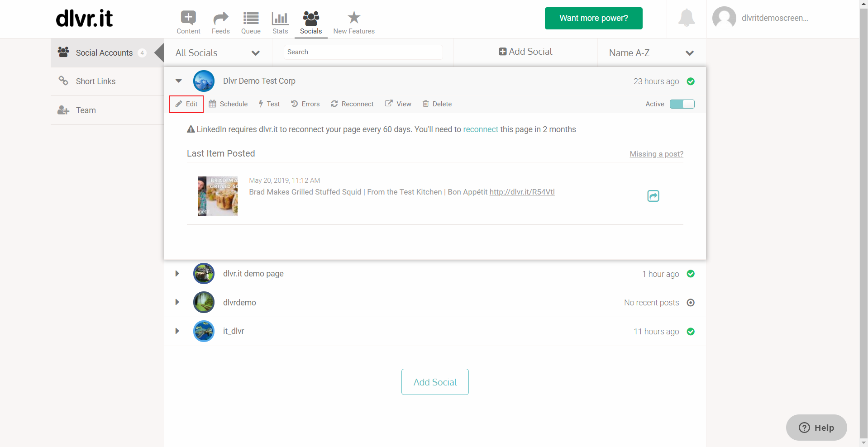Open the Queue list icon

pyautogui.click(x=251, y=18)
